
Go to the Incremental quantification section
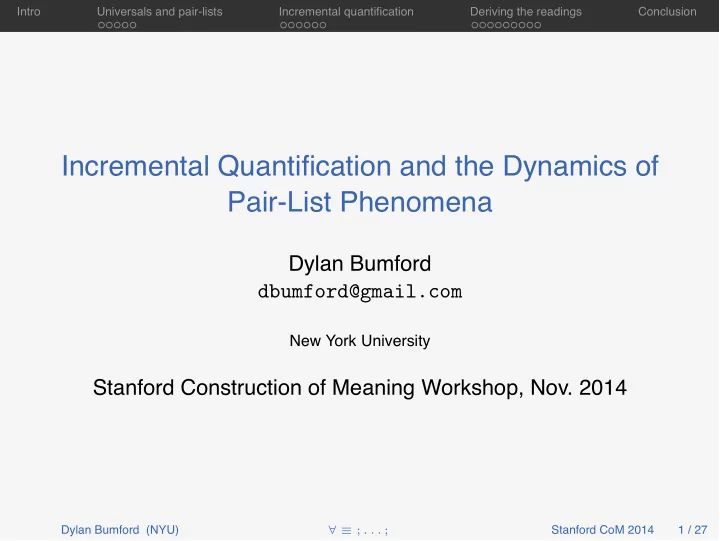346,11
